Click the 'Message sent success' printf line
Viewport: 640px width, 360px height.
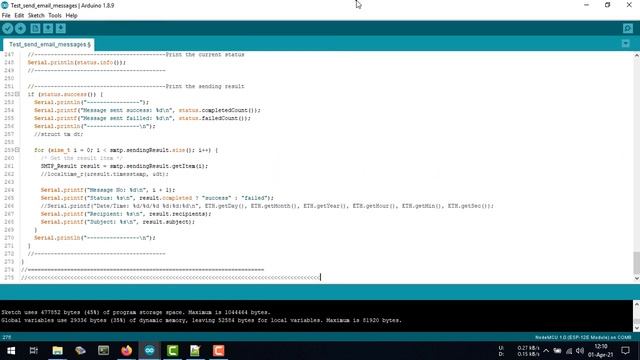pyautogui.click(x=147, y=110)
